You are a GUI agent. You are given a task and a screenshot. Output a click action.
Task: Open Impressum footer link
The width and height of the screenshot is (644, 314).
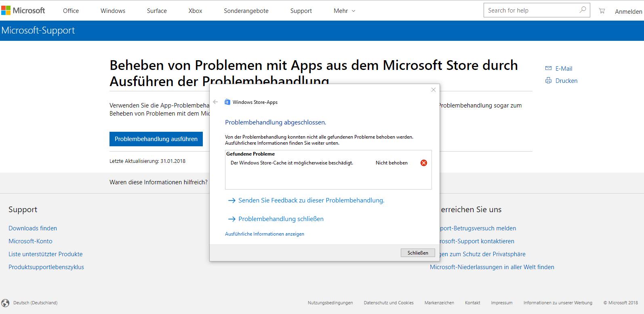[502, 303]
